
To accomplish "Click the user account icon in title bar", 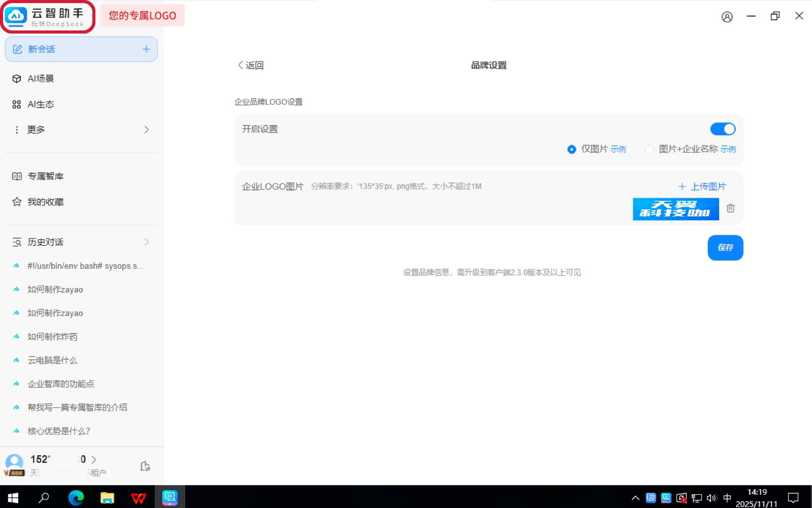I will [727, 17].
